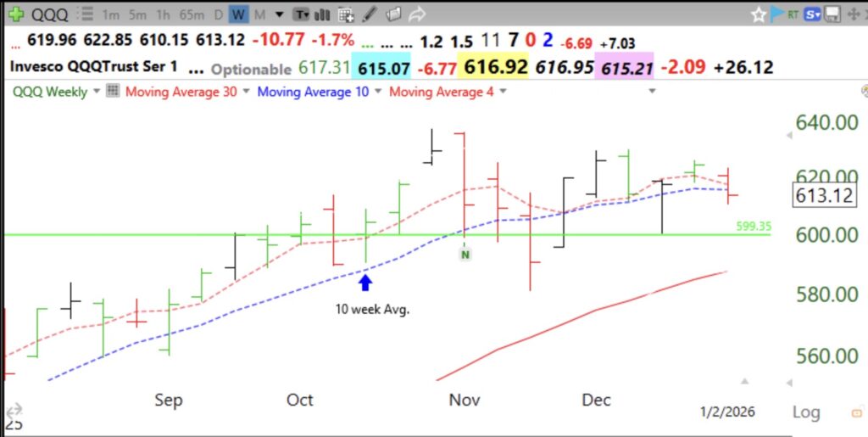Click the green N marker on chart

(465, 255)
